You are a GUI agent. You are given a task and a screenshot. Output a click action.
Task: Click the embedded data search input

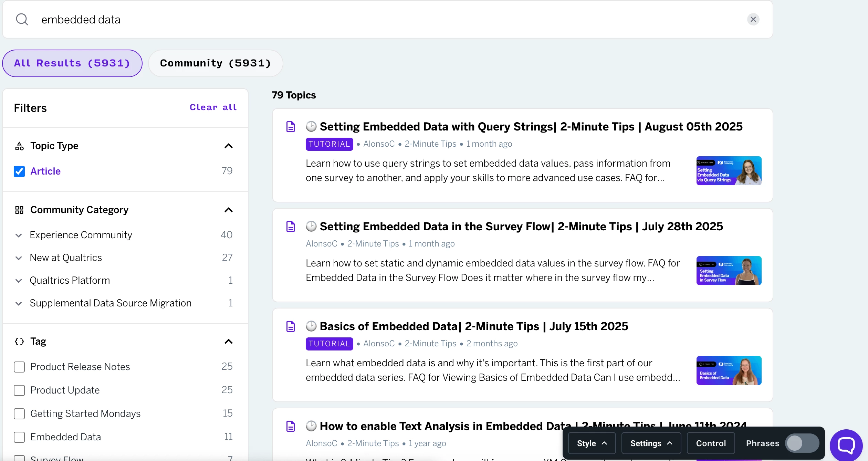(x=387, y=20)
